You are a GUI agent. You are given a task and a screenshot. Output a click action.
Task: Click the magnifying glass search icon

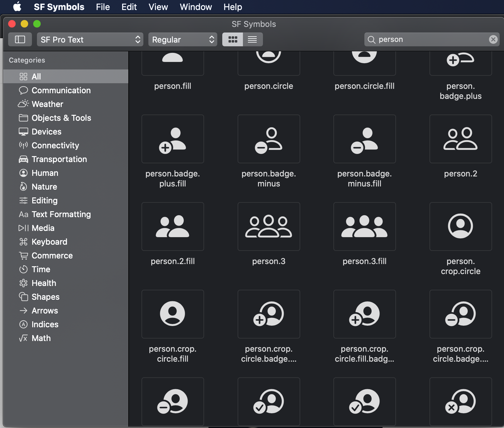(x=372, y=39)
